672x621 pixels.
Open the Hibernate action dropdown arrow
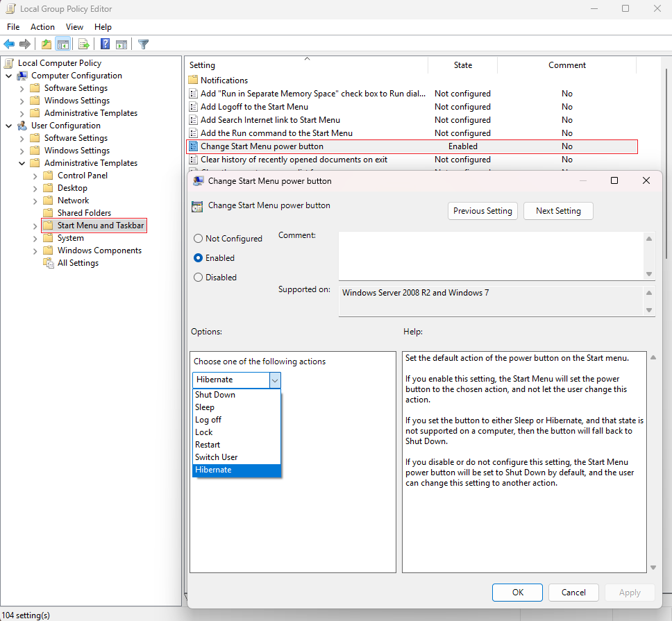point(275,380)
